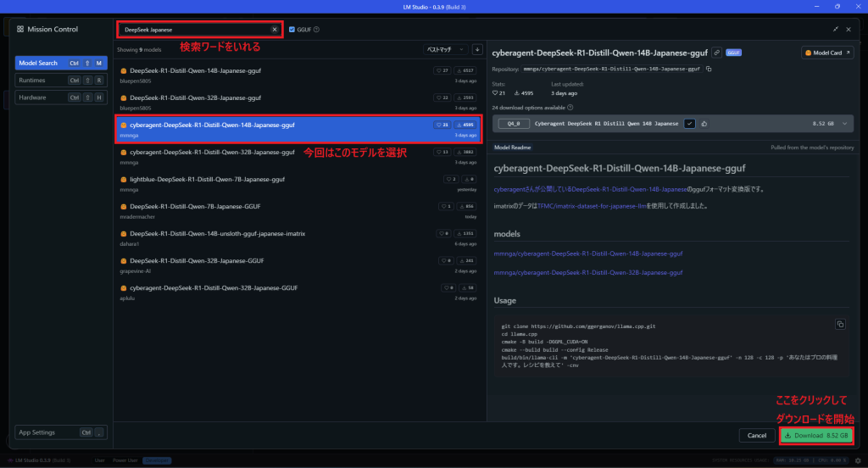
Task: Collapse Mission Control with the shrink icon
Action: coord(836,29)
